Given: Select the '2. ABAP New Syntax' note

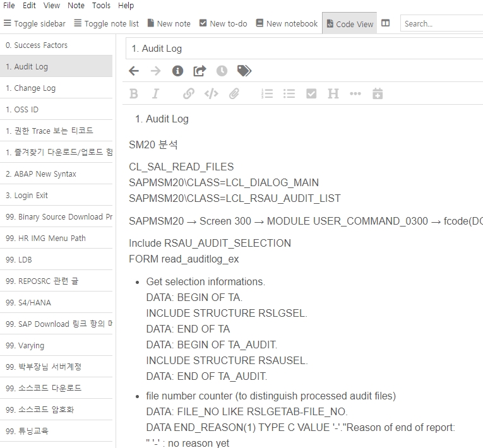Looking at the screenshot, I should tap(40, 174).
